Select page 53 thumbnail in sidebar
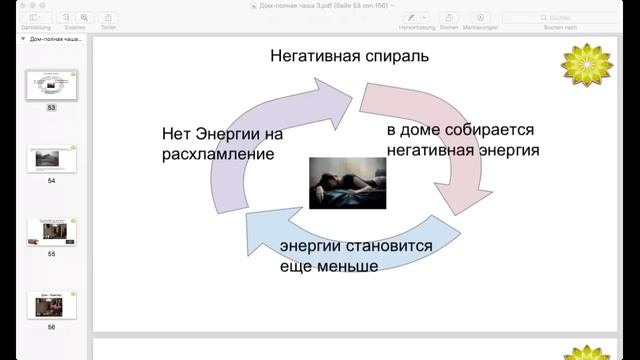640x360 pixels. tap(51, 85)
